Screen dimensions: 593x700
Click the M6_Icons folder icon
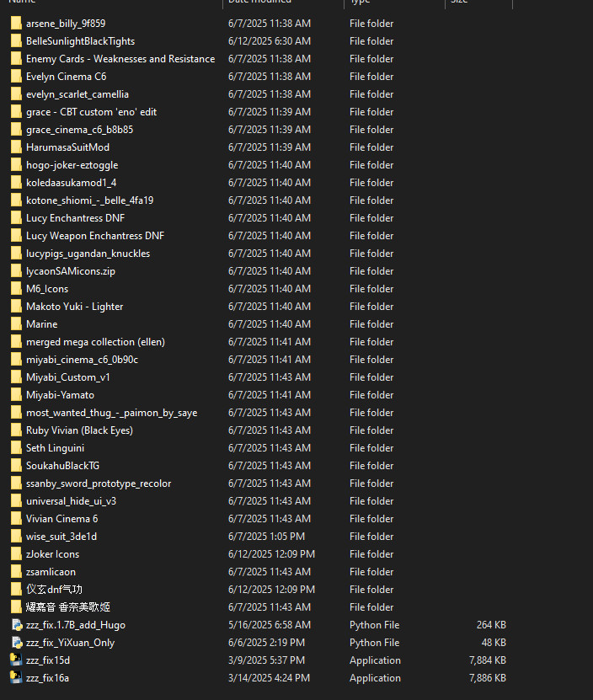pos(16,289)
